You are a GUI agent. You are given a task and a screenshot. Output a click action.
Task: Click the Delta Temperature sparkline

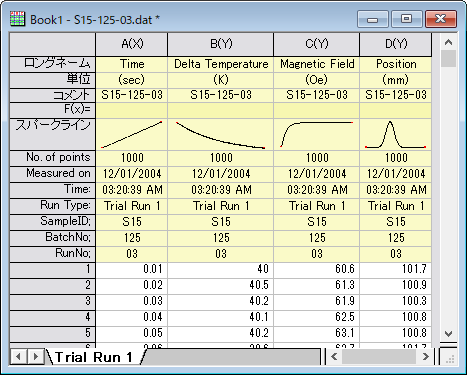(x=221, y=134)
